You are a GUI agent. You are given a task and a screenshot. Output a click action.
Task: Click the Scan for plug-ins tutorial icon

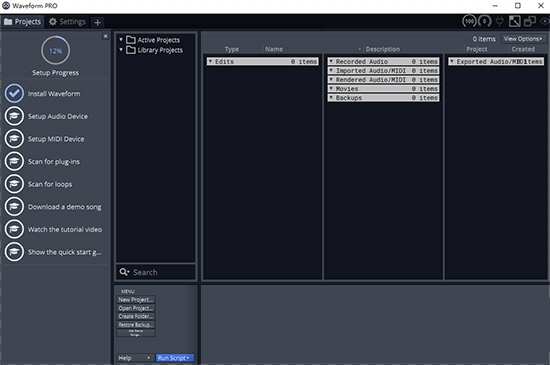14,161
